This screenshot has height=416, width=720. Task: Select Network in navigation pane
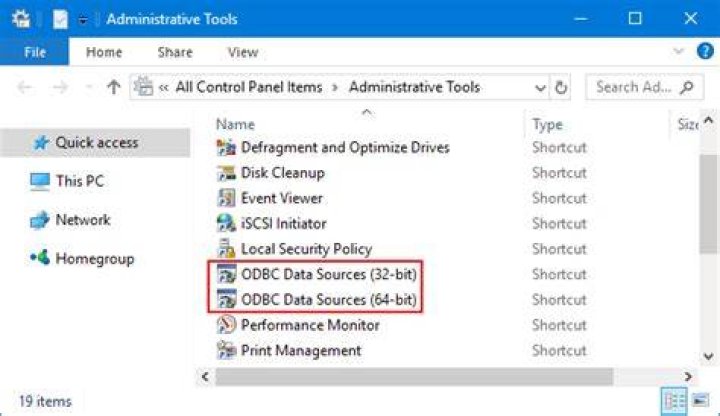coord(83,219)
